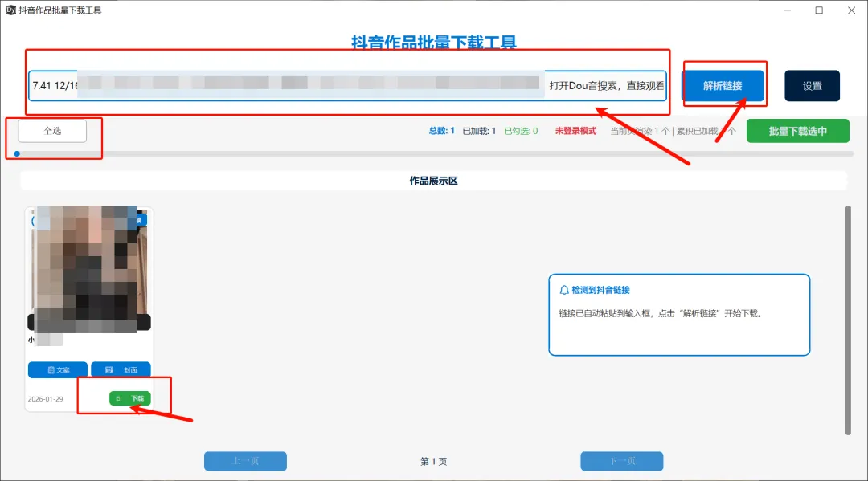Image resolution: width=868 pixels, height=481 pixels.
Task: Go to 下一页 next page
Action: pyautogui.click(x=621, y=461)
